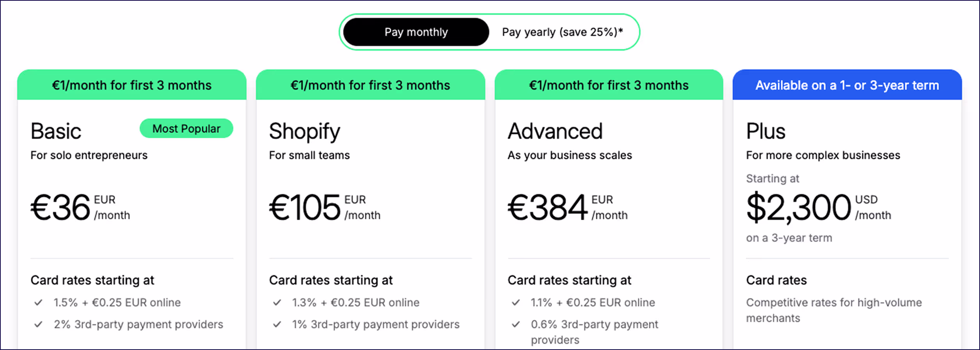
Task: Click the checkmark beside 1.3% online card rate
Action: coord(277,302)
